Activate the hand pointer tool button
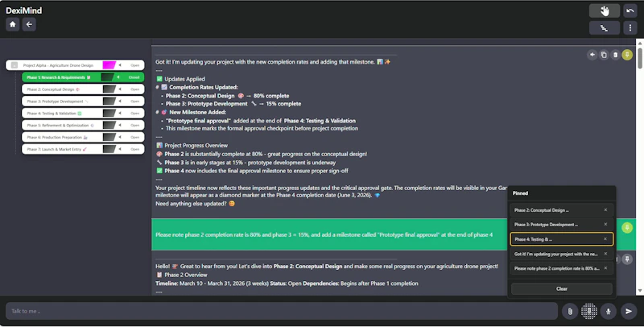 tap(605, 10)
